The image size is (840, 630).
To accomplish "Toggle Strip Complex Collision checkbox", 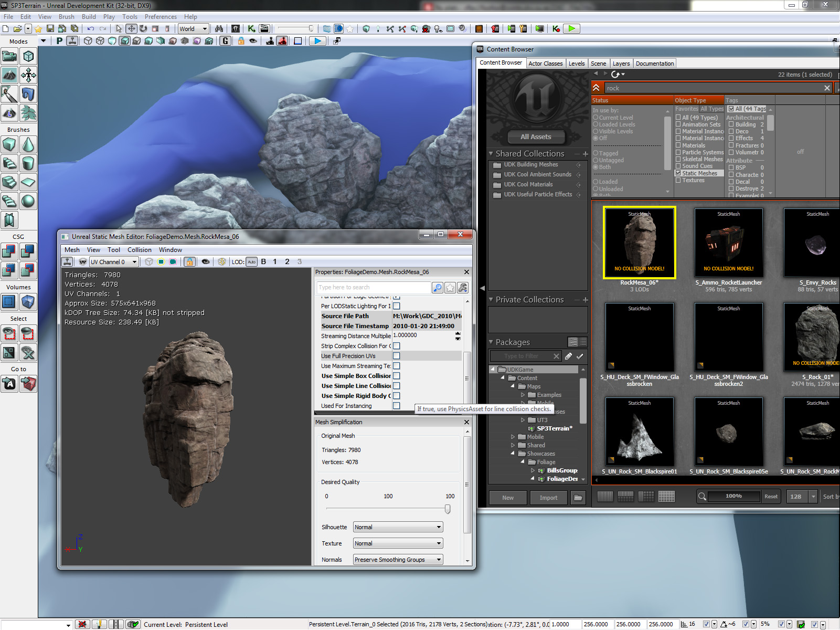I will click(x=397, y=346).
